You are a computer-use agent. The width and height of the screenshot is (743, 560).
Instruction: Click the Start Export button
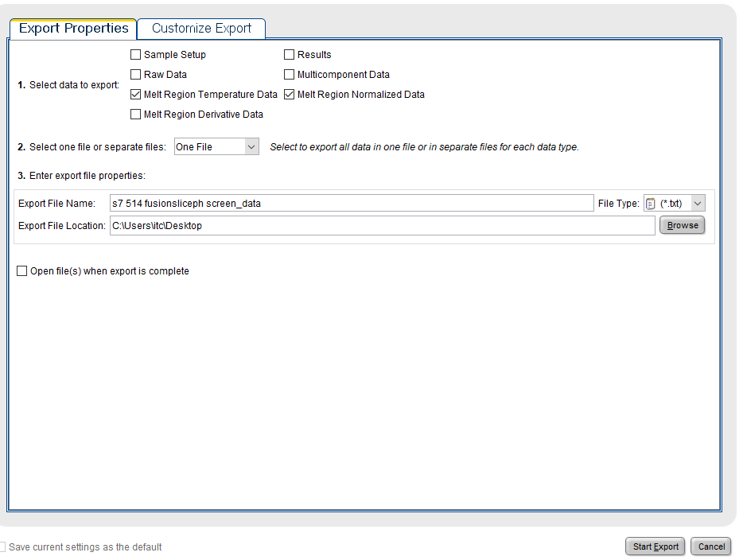click(655, 546)
